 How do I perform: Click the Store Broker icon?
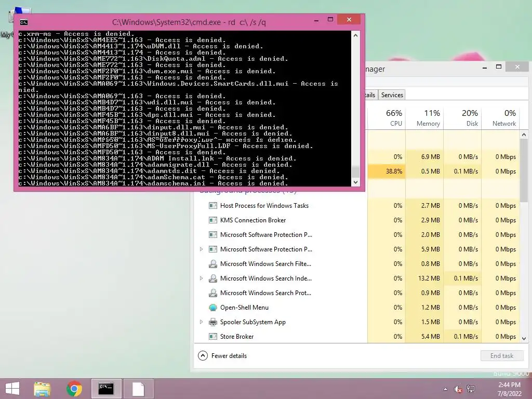[x=212, y=337]
